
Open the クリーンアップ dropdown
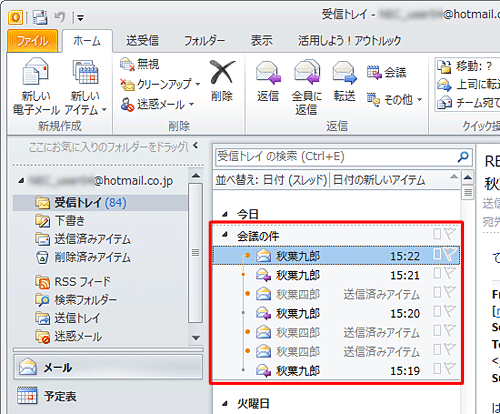pos(160,84)
